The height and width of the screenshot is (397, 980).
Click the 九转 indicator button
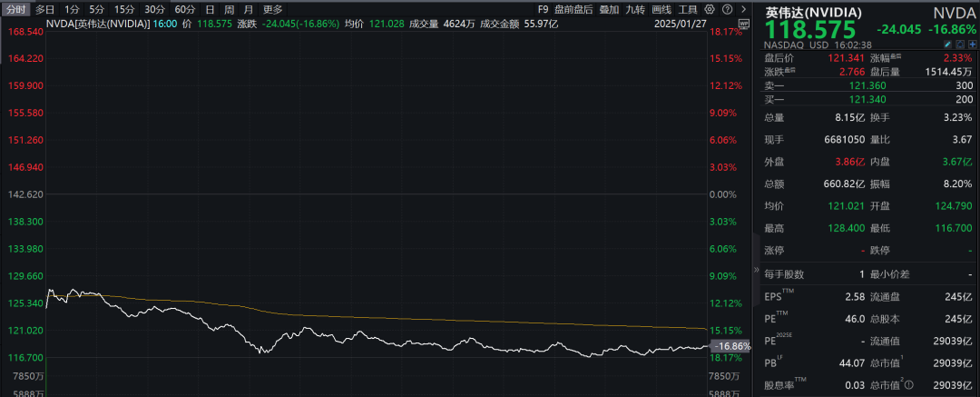click(x=635, y=9)
